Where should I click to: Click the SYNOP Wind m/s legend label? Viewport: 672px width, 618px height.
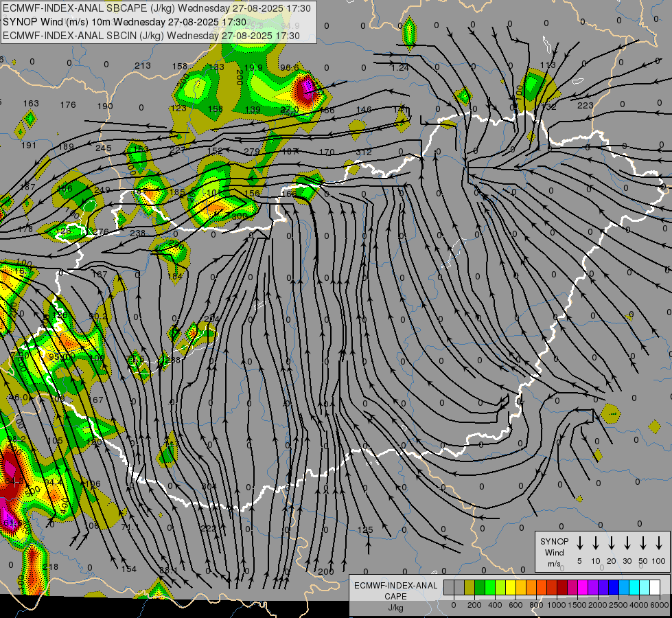click(x=554, y=552)
